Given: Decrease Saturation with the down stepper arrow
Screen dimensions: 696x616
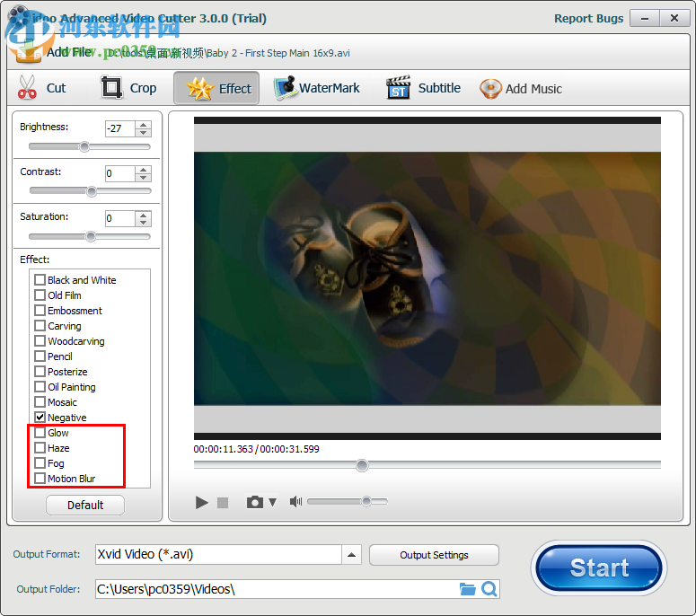Looking at the screenshot, I should coord(143,223).
